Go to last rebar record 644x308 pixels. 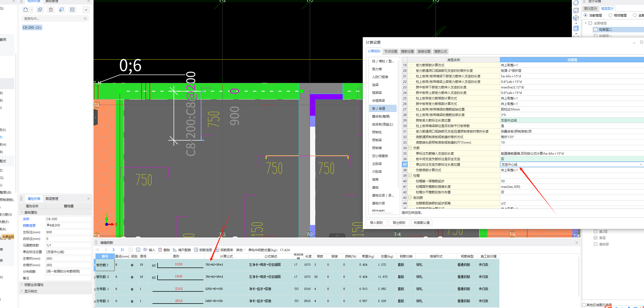[122, 250]
